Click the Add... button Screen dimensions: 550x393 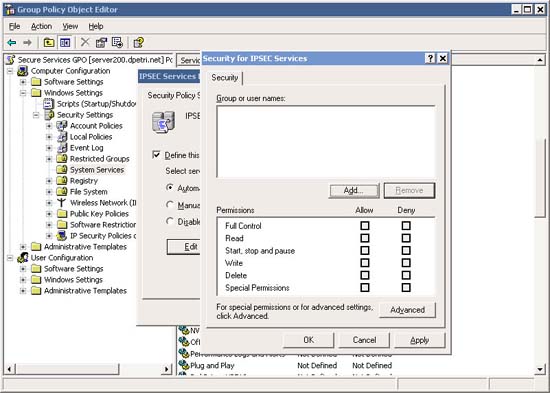(x=354, y=191)
